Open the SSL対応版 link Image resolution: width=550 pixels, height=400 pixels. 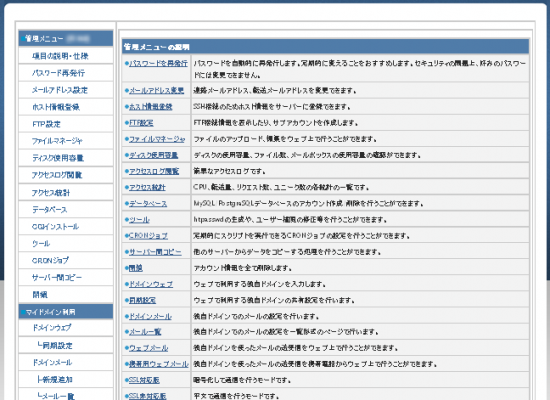pos(144,380)
